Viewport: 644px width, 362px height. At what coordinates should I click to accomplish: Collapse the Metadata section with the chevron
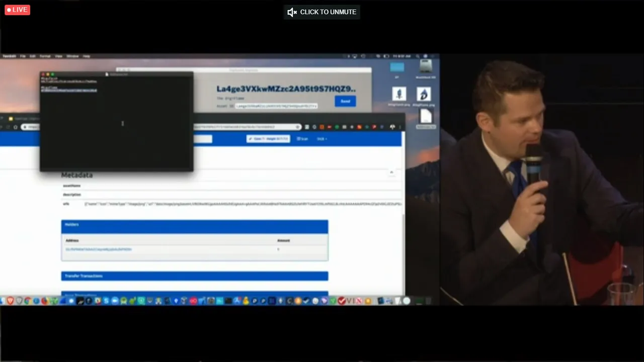tap(391, 172)
